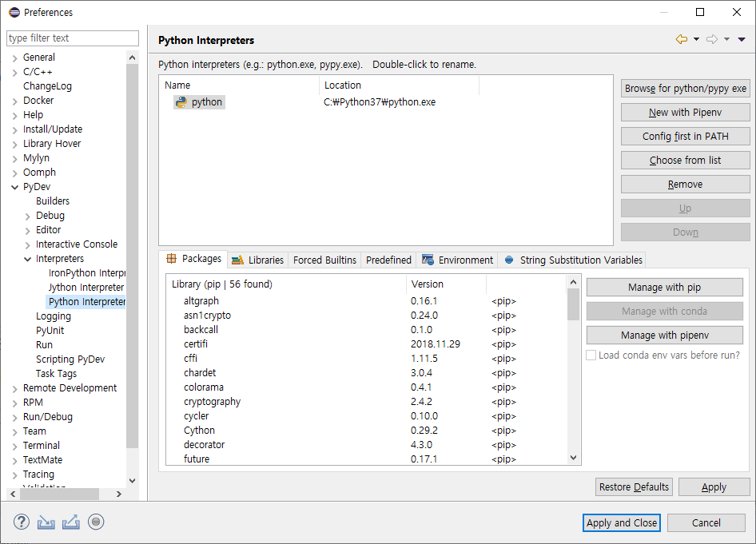Click the tree scroll down arrow
Viewport: 756px width, 544px height.
[132, 480]
